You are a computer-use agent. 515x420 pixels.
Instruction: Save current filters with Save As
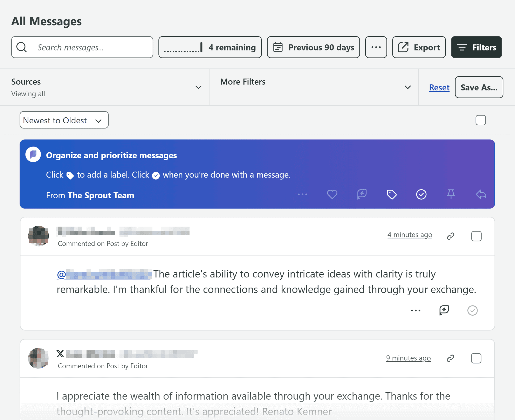[479, 87]
